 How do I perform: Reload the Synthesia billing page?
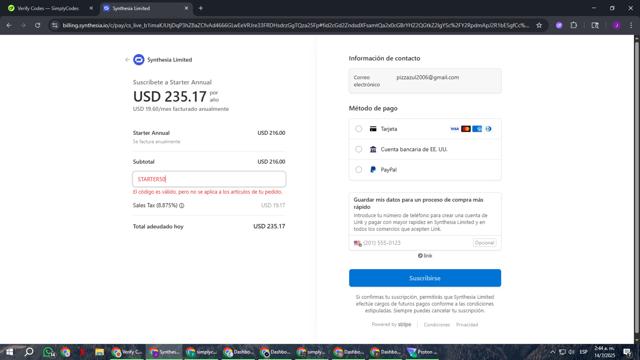click(37, 25)
